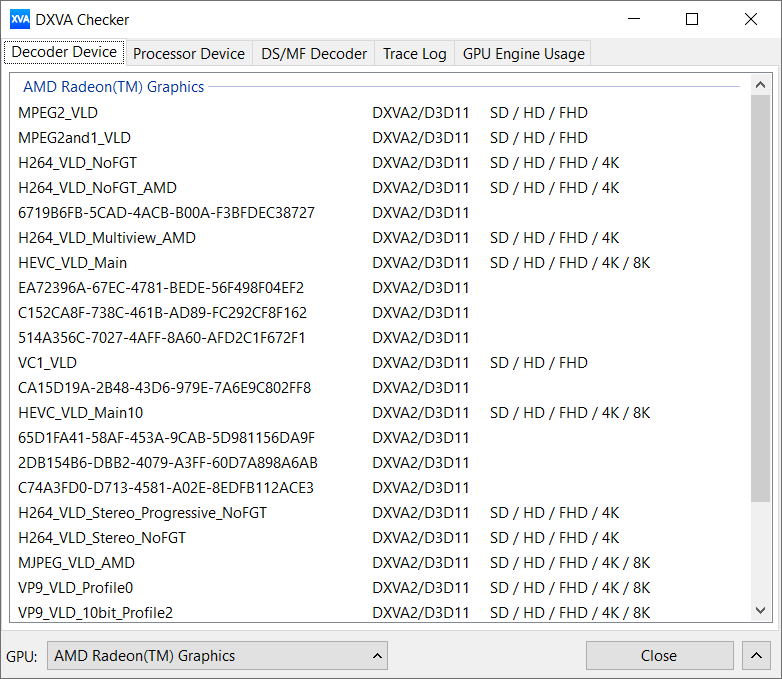This screenshot has height=679, width=782.
Task: Select the MPEG2_VLD decoder row
Action: coord(380,113)
